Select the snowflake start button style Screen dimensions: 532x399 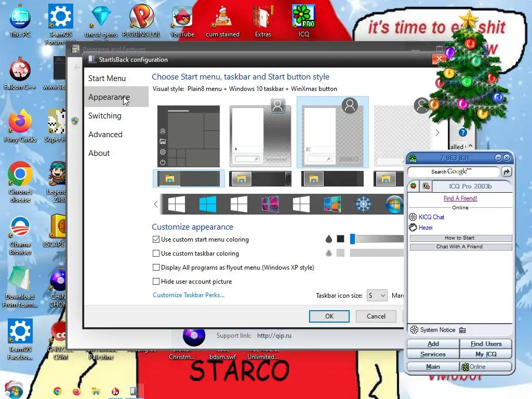[363, 204]
